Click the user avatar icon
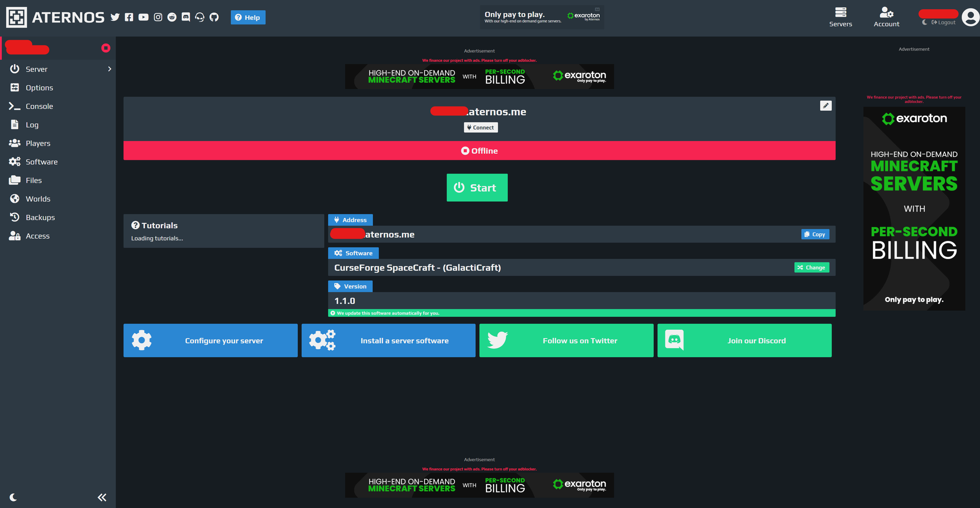The image size is (980, 508). 970,17
